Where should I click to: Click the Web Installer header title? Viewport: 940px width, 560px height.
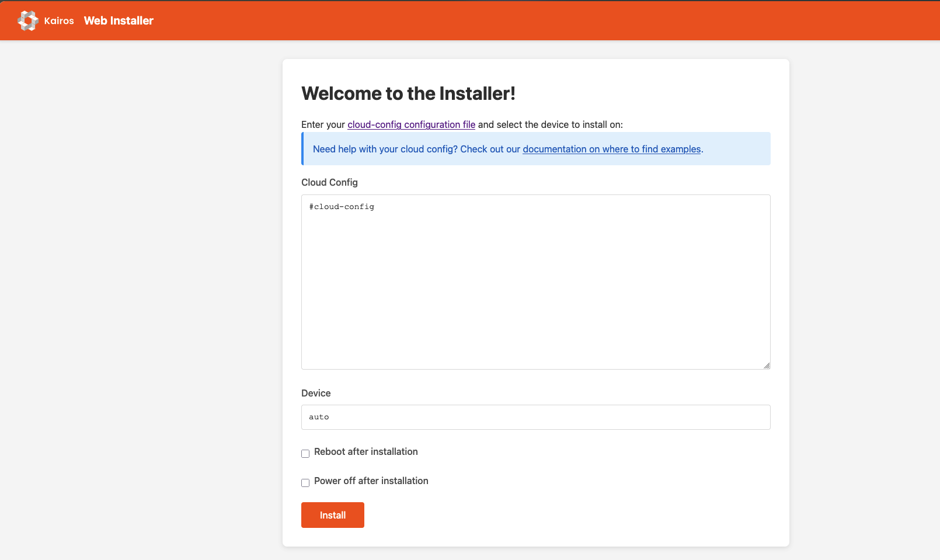119,20
